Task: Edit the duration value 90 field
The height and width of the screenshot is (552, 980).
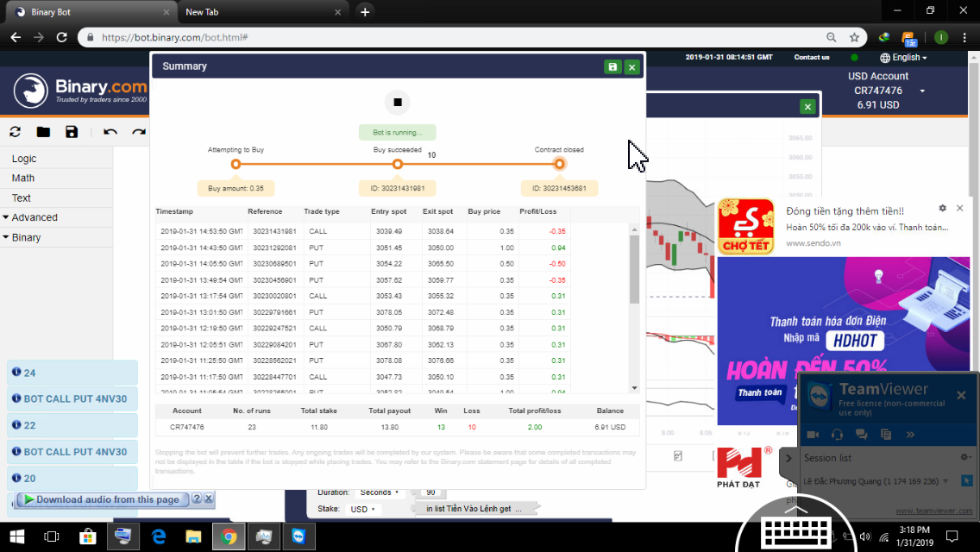Action: coord(430,492)
